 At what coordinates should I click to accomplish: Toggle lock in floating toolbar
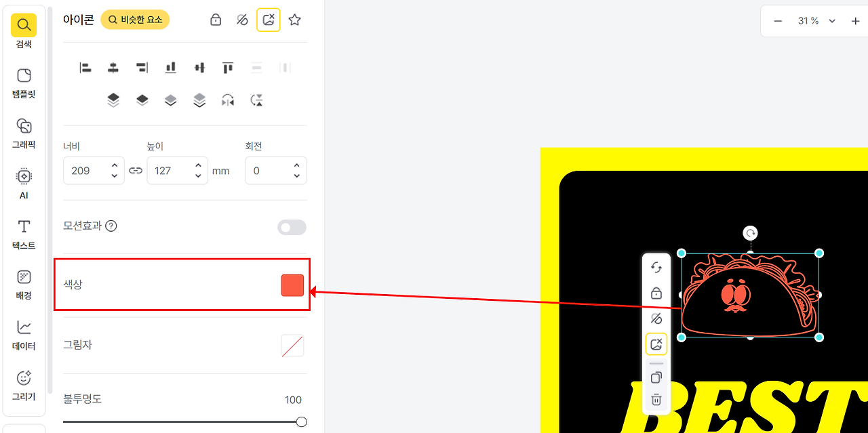tap(656, 293)
